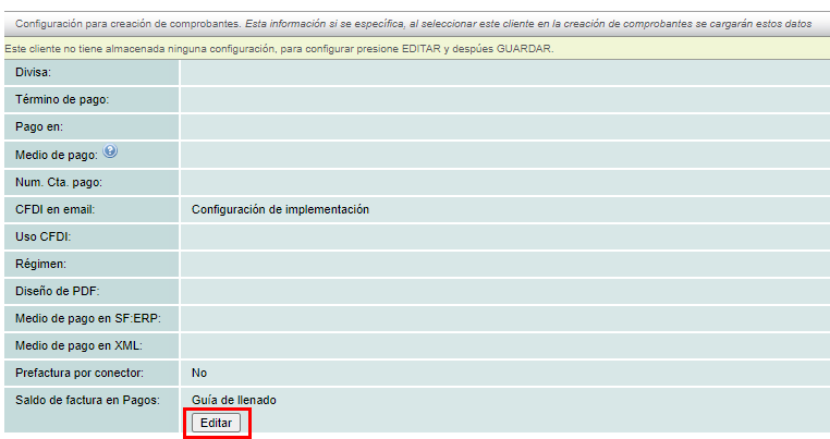Select the Num. Cta. pago label

60,182
